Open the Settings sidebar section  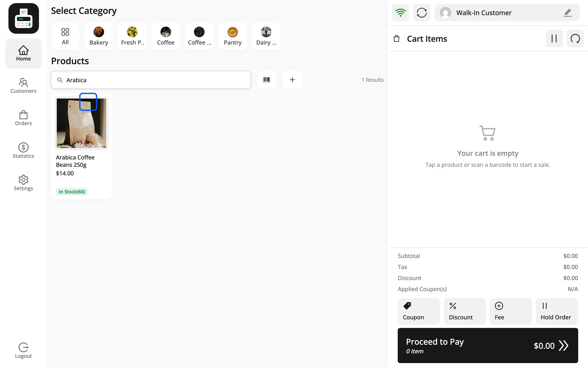tap(23, 183)
